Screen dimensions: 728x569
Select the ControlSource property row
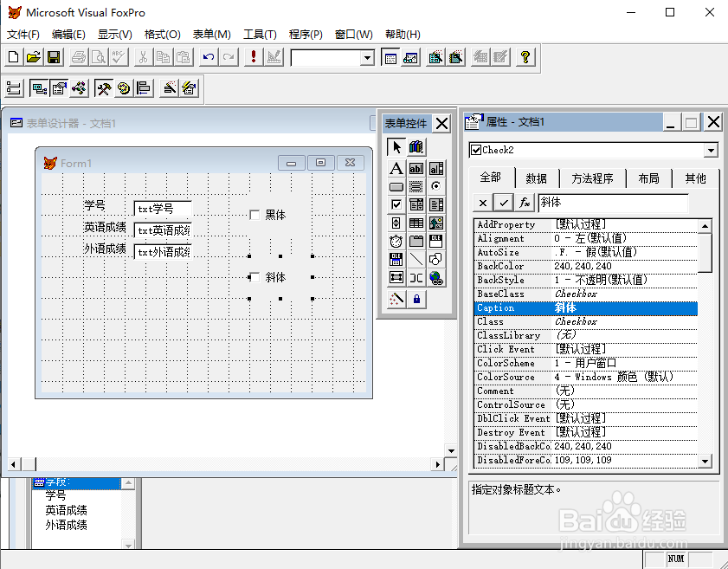[x=585, y=404]
